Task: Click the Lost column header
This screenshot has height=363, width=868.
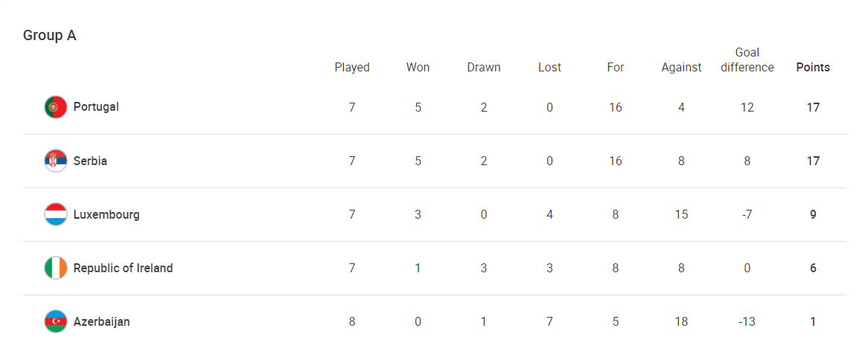Action: 549,68
